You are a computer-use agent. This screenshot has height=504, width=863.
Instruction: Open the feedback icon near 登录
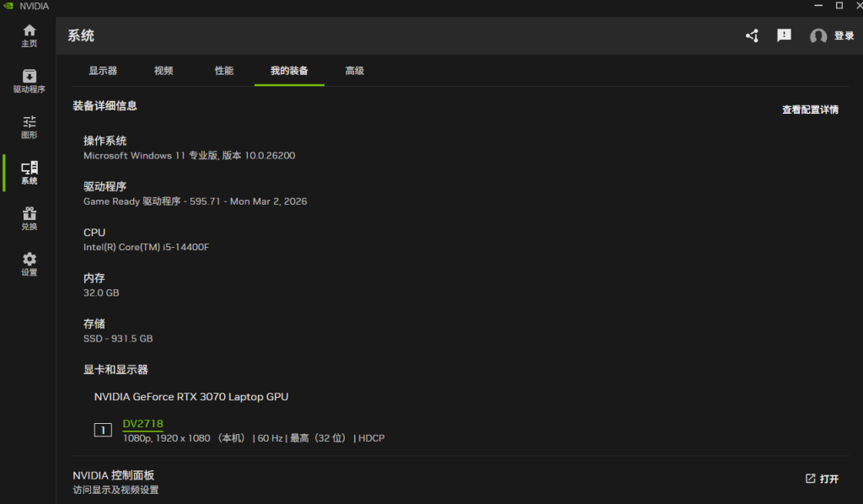[x=784, y=35]
